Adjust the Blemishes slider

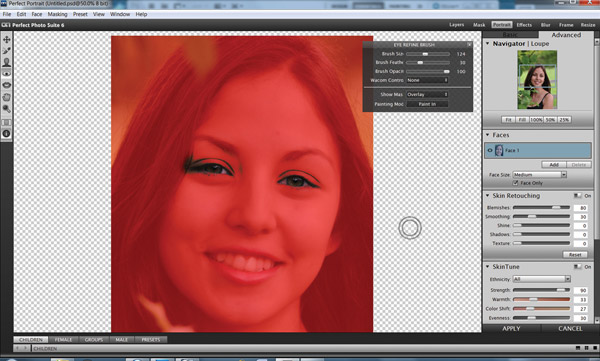click(541, 207)
